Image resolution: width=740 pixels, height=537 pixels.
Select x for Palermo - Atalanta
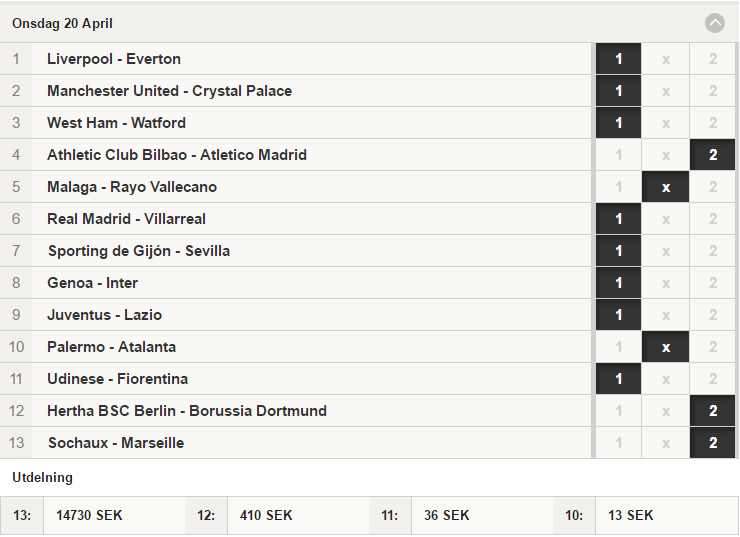[665, 347]
